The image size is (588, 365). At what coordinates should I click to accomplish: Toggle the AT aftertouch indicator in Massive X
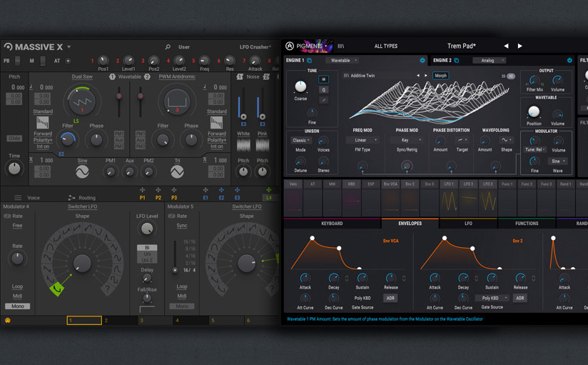(68, 61)
